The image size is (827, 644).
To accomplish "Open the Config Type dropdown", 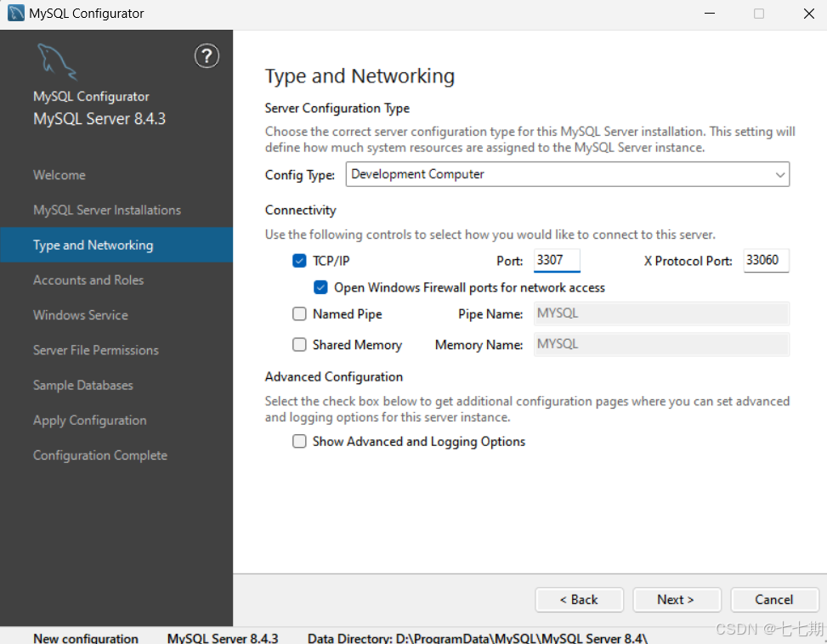I will point(568,174).
